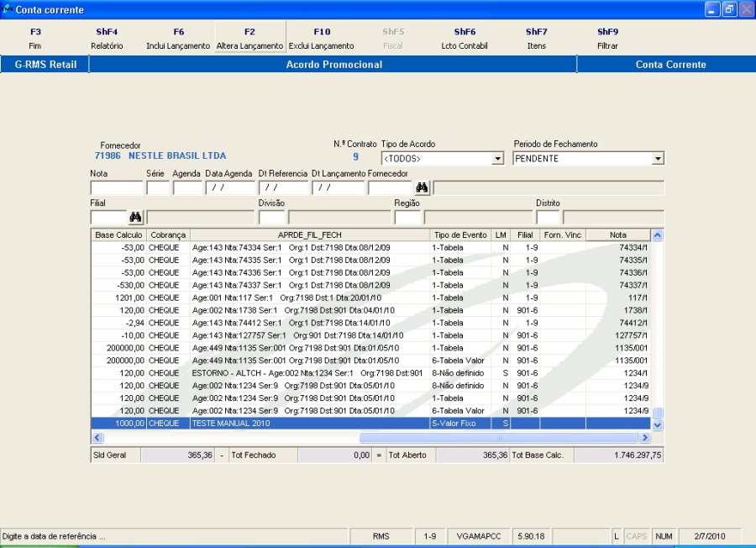Select the row with Nota 1738/1
Screen dimensions: 756x548
(x=370, y=310)
